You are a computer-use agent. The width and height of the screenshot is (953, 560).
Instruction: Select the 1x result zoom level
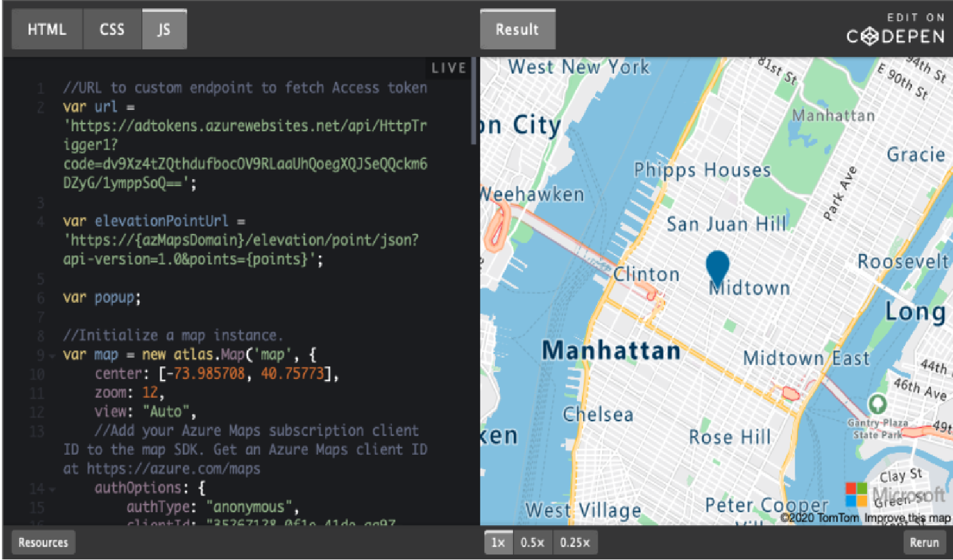tap(499, 542)
